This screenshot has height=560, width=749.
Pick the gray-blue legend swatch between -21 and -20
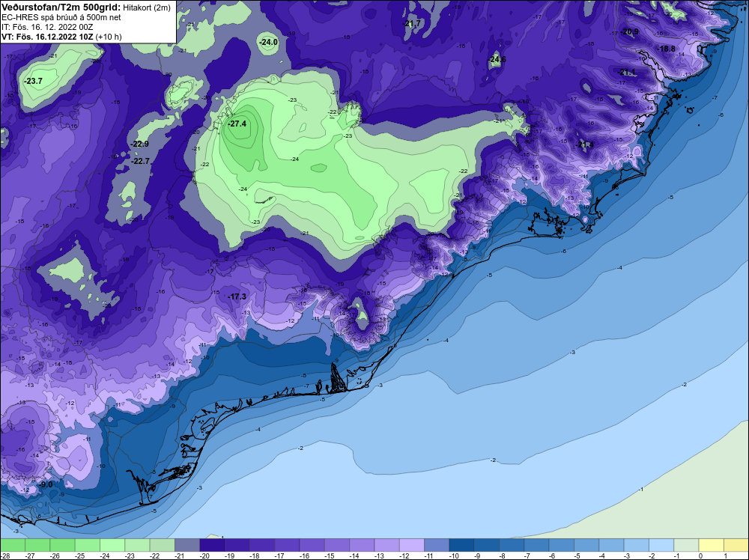(x=187, y=545)
